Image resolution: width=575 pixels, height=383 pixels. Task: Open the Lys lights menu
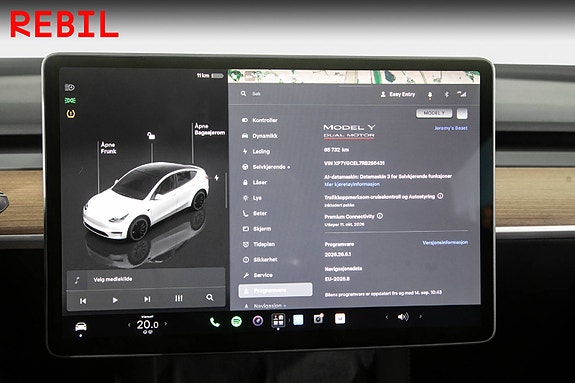pos(252,198)
